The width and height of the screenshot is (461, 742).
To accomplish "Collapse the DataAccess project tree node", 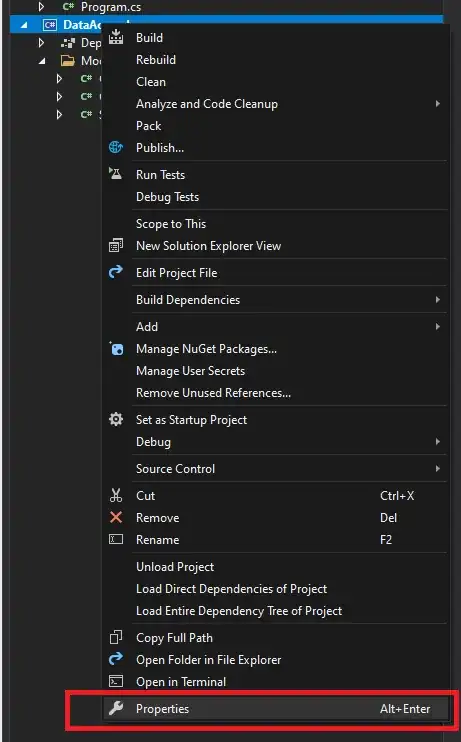I will [24, 25].
